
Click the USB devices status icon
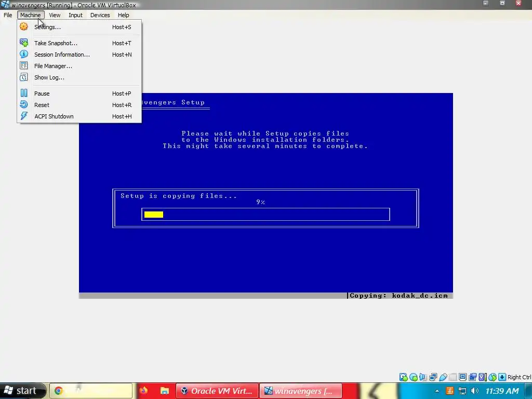pos(443,377)
